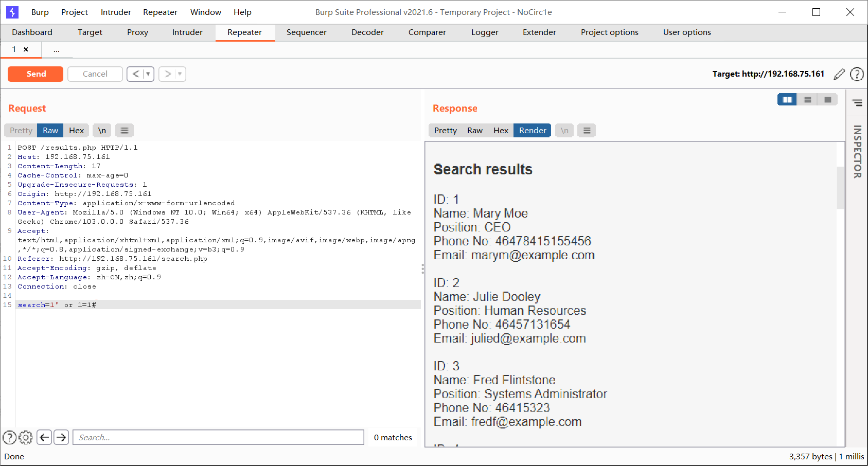Screen dimensions: 868x466
Task: Switch to the Comparer tab
Action: pos(427,32)
